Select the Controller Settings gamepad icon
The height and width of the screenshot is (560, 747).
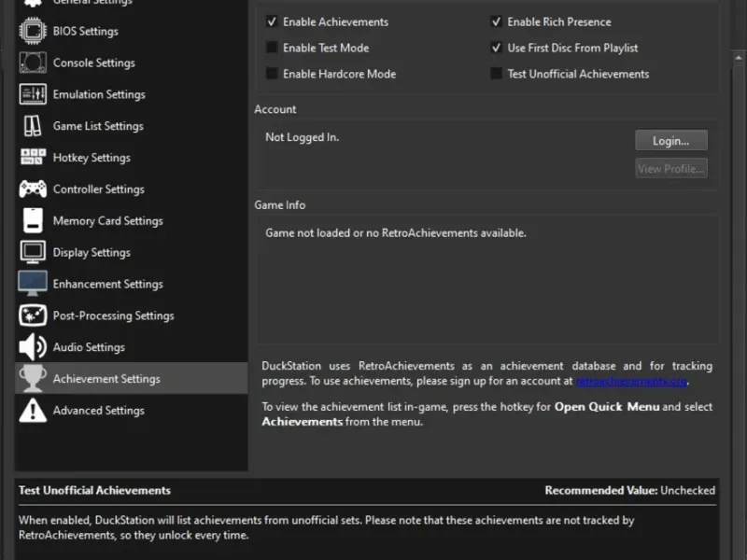coord(33,189)
